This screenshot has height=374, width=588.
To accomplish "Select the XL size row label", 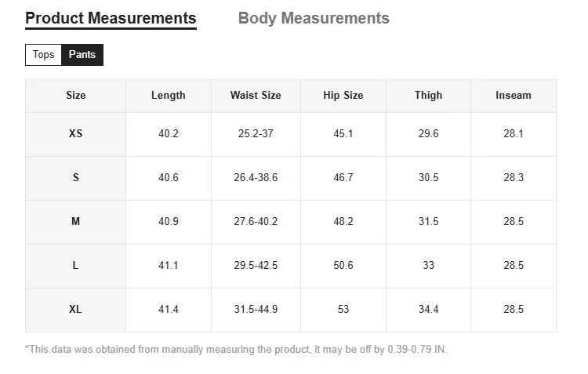I will click(76, 310).
